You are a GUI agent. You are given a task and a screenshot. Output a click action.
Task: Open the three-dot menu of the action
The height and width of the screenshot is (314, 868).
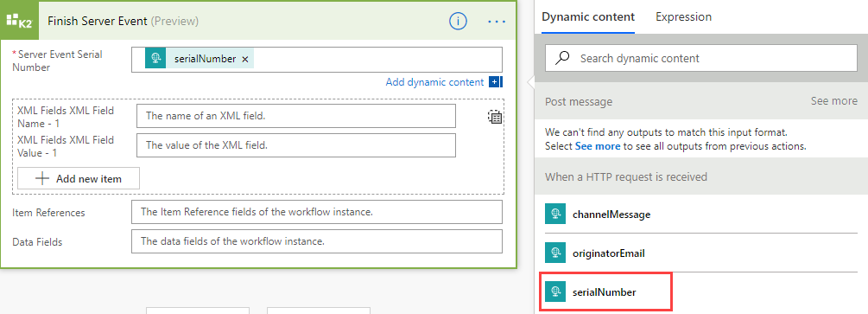click(497, 21)
